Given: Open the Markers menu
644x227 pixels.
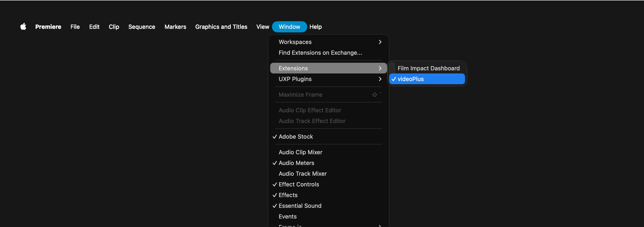Looking at the screenshot, I should pyautogui.click(x=175, y=27).
